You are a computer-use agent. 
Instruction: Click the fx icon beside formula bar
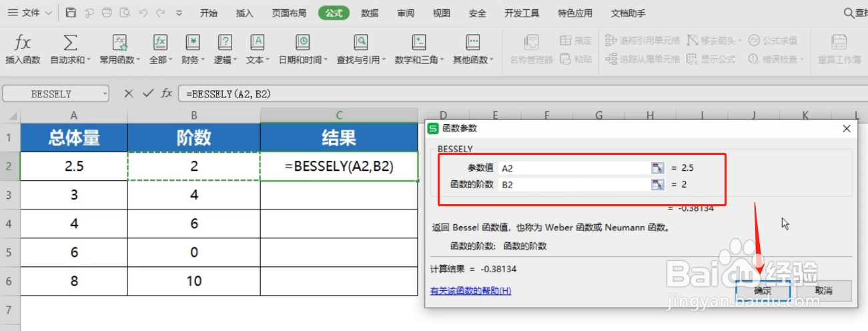(167, 94)
